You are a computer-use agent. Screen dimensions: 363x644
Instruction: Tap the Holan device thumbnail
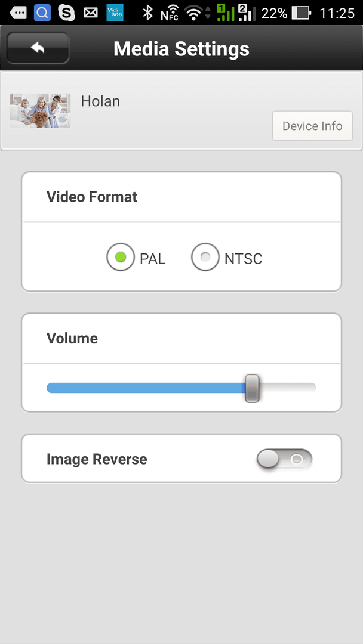tap(40, 110)
